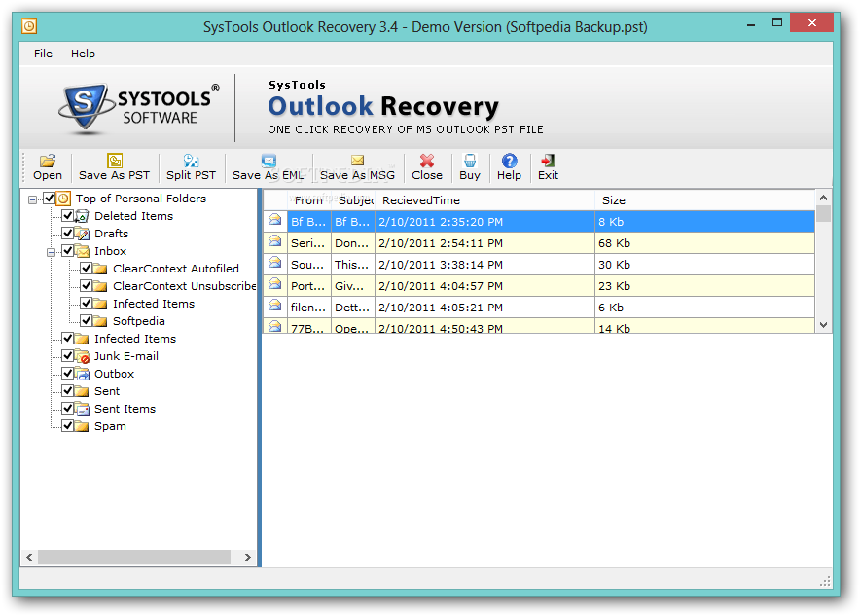
Task: Click the Open toolbar icon
Action: click(x=48, y=161)
